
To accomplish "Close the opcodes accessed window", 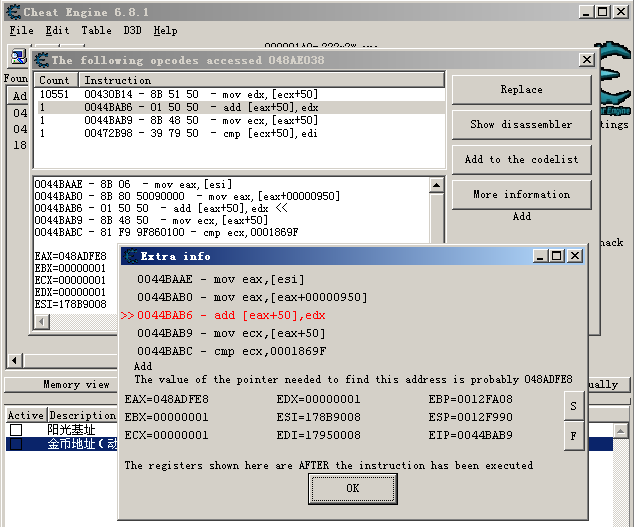I will click(x=587, y=60).
